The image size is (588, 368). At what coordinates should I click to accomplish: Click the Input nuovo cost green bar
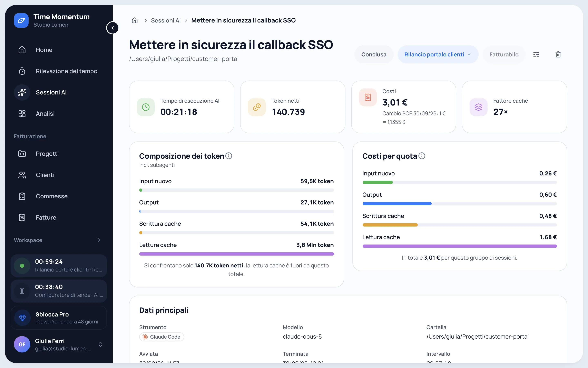click(378, 182)
